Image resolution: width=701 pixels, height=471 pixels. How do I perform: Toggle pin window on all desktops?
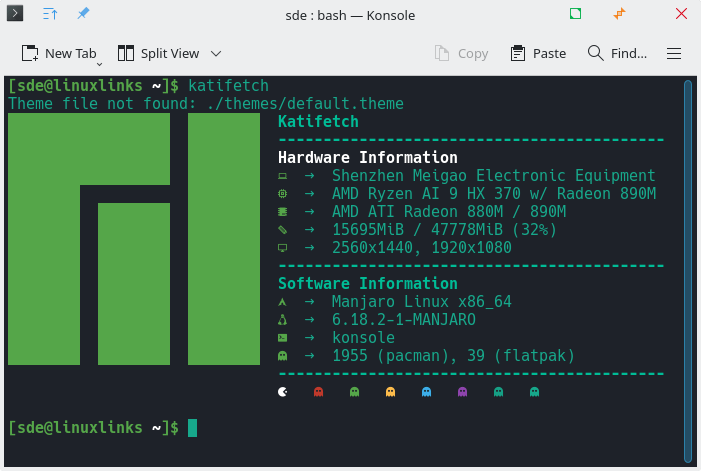coord(83,15)
